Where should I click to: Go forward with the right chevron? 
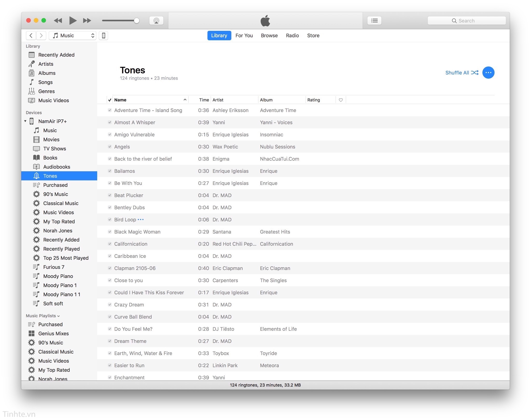41,36
